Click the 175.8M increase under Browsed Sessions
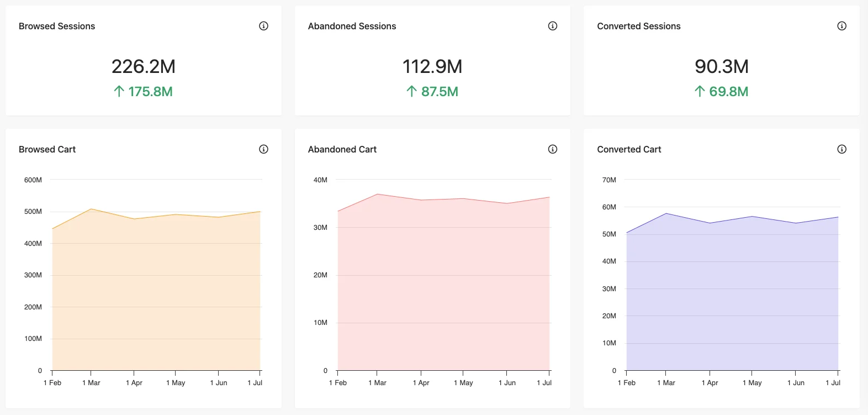Image resolution: width=868 pixels, height=415 pixels. click(143, 92)
